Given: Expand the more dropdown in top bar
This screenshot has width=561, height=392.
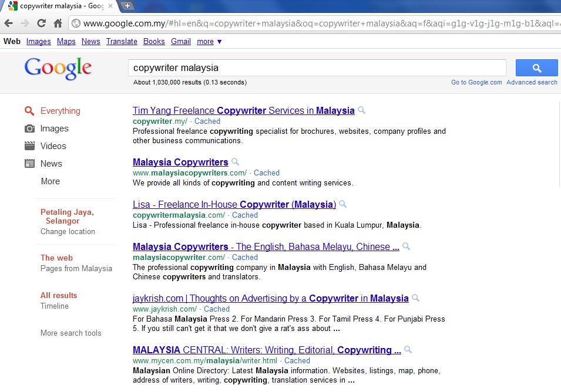Looking at the screenshot, I should pos(209,42).
